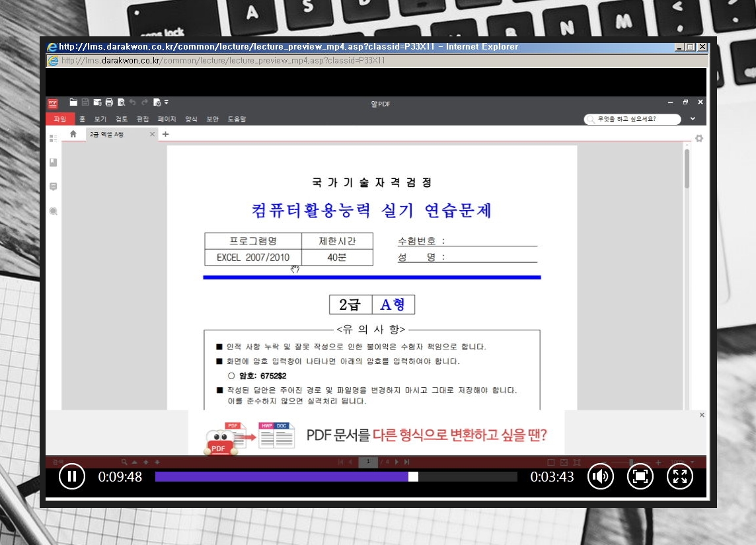Viewport: 756px width, 545px height.
Task: Expand the quick access toolbar dropdown arrow
Action: click(167, 102)
